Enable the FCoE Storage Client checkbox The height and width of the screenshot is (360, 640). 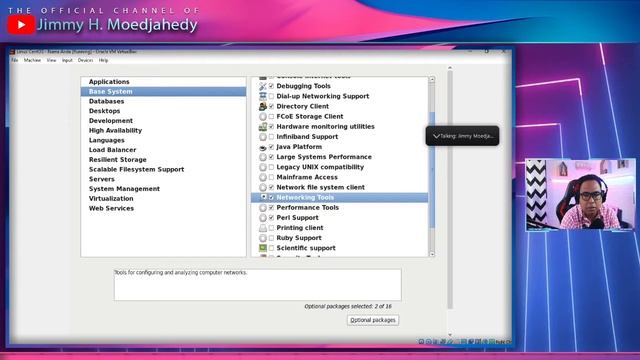(271, 117)
